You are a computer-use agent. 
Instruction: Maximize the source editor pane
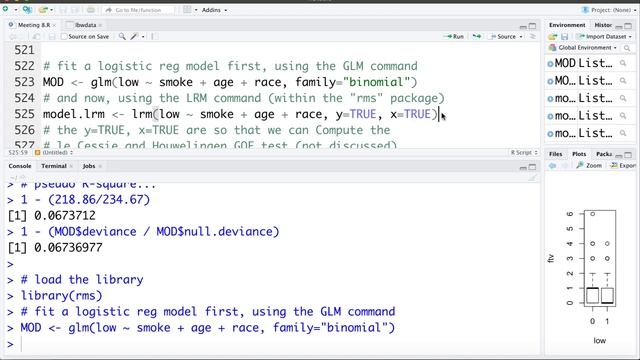532,26
